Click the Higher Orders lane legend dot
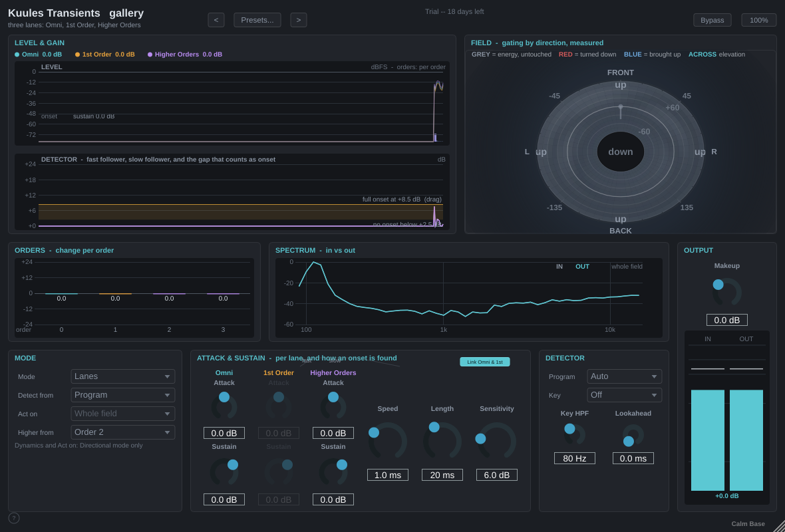785x532 pixels. coord(150,55)
